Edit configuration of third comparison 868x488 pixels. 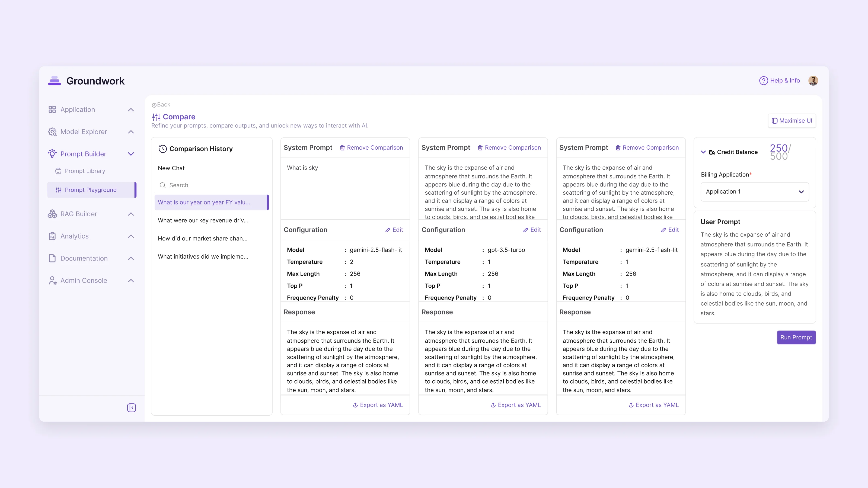click(x=669, y=230)
